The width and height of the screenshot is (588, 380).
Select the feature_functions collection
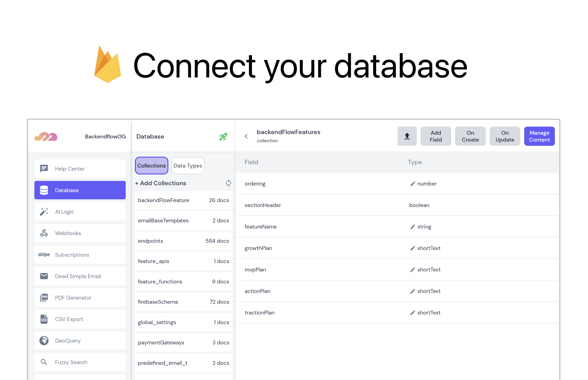tap(183, 282)
